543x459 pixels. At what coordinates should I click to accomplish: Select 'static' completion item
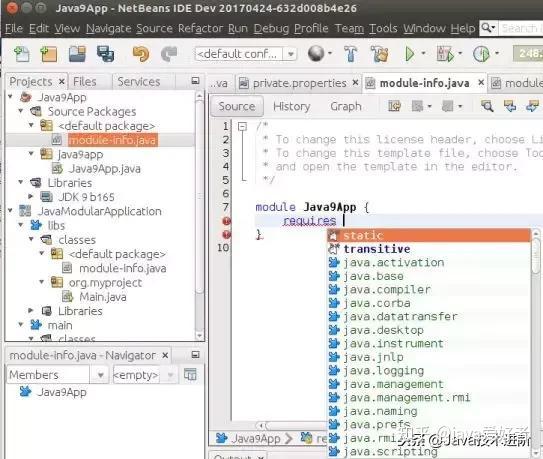429,235
